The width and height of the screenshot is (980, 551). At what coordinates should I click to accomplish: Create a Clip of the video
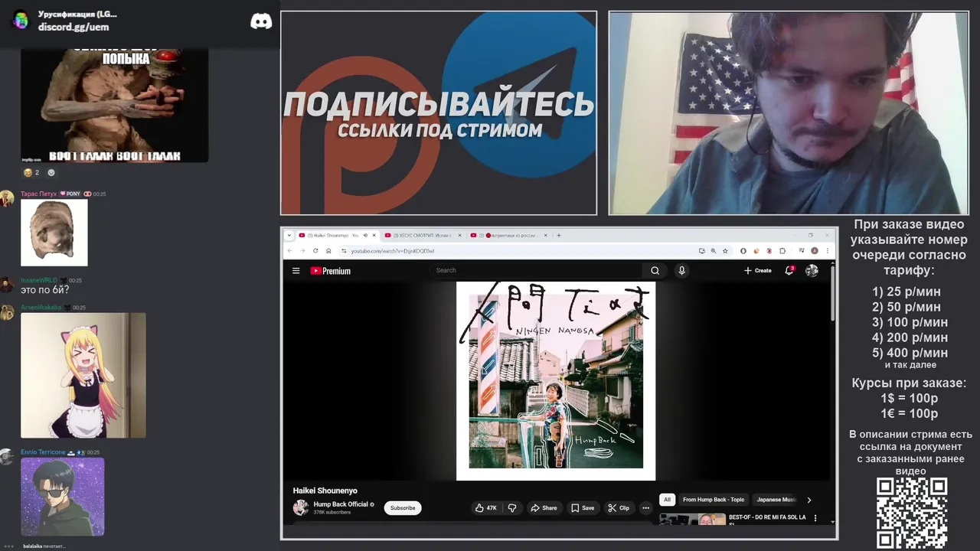tap(619, 507)
